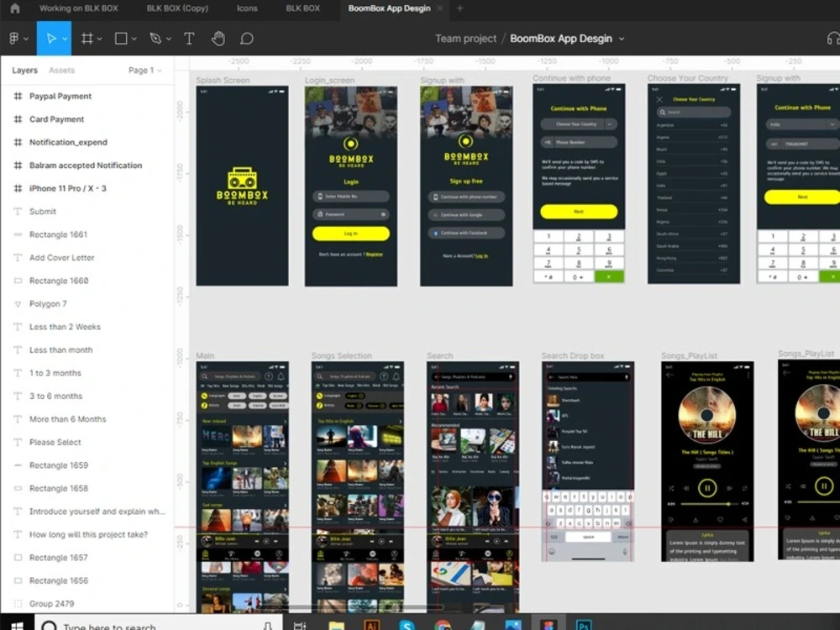Select the Rectangle shape tool
Viewport: 840px width, 630px height.
coord(119,38)
